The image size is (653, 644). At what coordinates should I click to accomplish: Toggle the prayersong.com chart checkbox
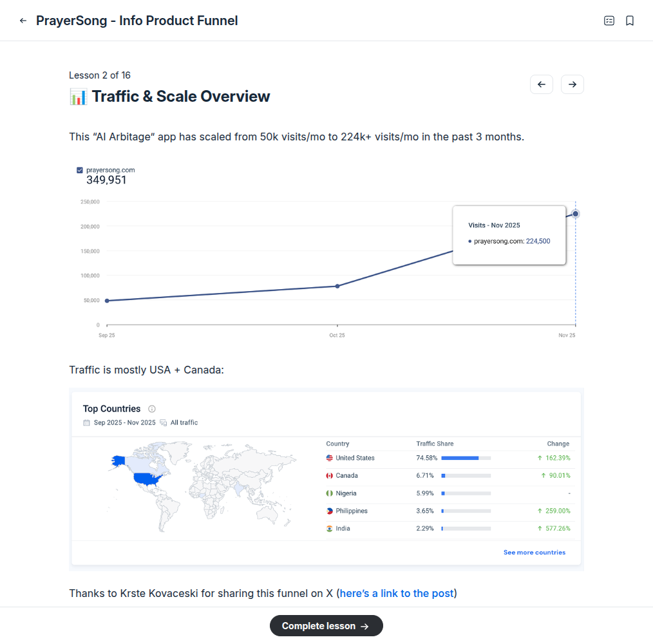click(80, 170)
